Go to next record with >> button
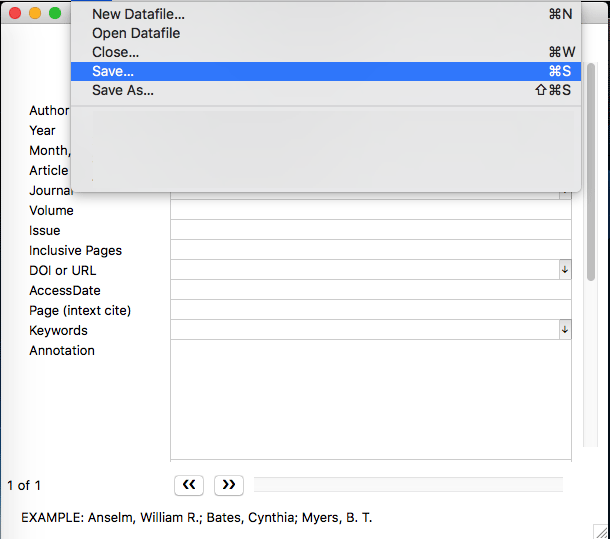 click(x=229, y=485)
